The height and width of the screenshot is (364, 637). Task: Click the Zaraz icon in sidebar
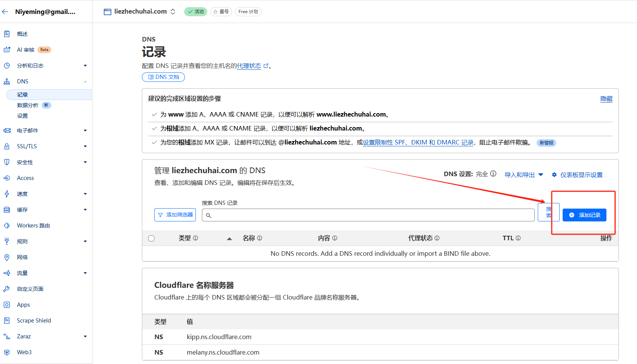tap(7, 336)
